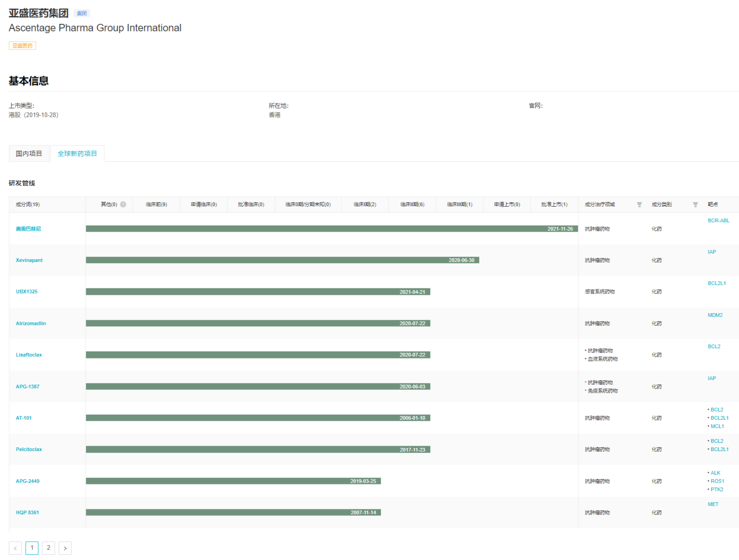Click the ALK target link
Image resolution: width=739 pixels, height=560 pixels.
(x=715, y=473)
